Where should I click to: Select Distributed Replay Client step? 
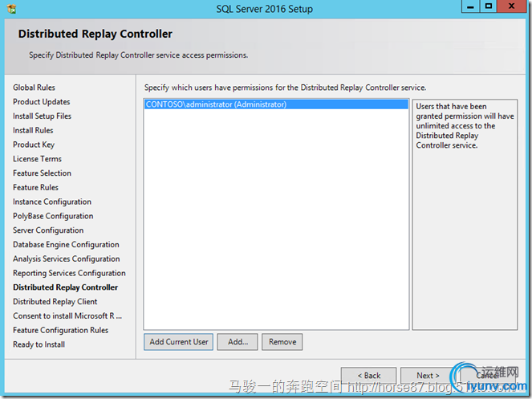pyautogui.click(x=55, y=301)
